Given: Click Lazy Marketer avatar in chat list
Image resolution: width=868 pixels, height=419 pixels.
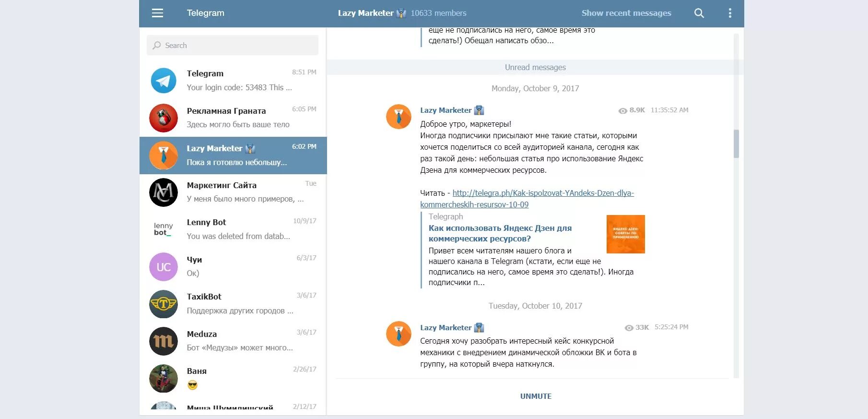Looking at the screenshot, I should [164, 155].
